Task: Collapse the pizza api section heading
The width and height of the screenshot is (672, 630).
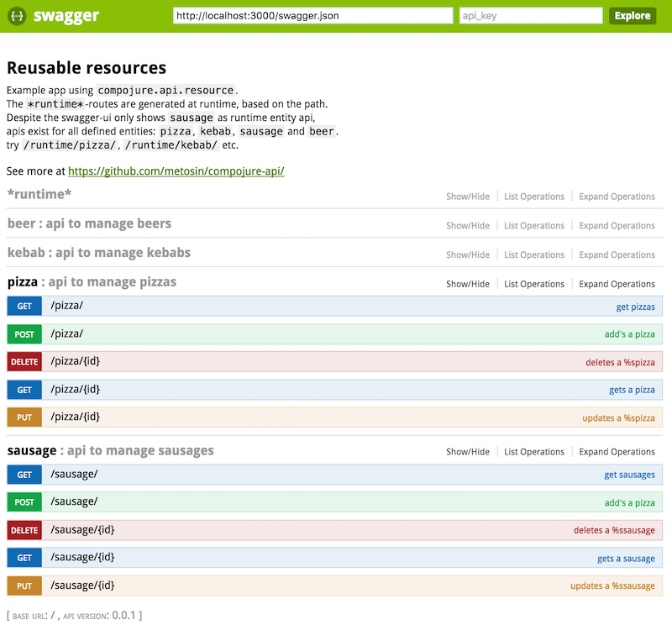Action: [x=92, y=281]
